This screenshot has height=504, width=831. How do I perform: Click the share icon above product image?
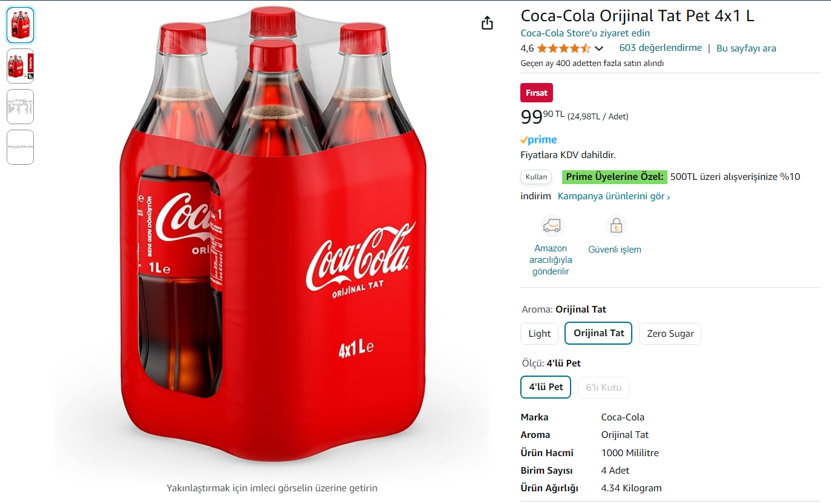pyautogui.click(x=487, y=23)
